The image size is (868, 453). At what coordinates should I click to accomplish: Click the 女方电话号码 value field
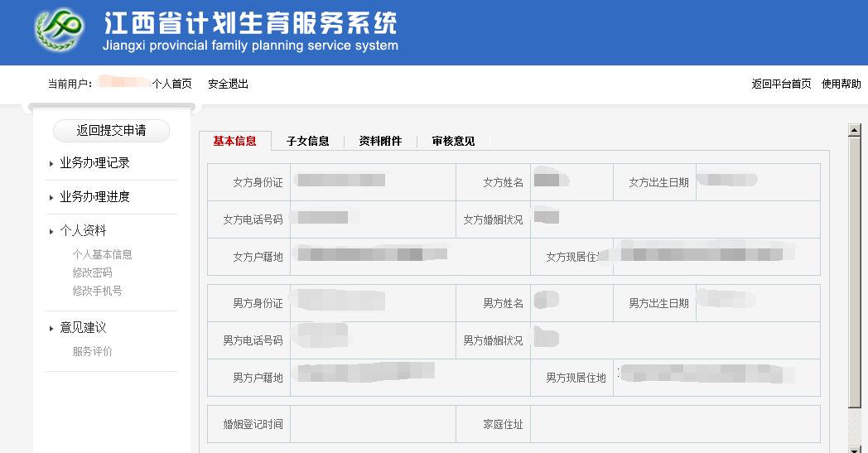point(373,219)
